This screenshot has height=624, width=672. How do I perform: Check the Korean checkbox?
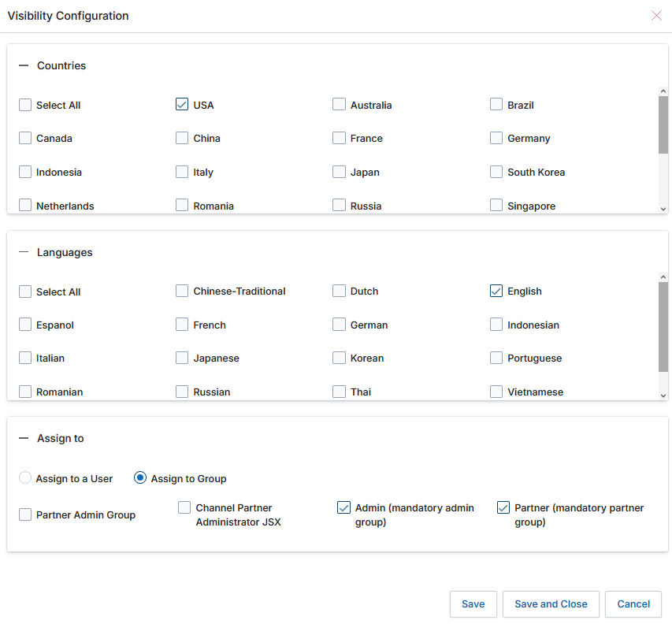[339, 358]
